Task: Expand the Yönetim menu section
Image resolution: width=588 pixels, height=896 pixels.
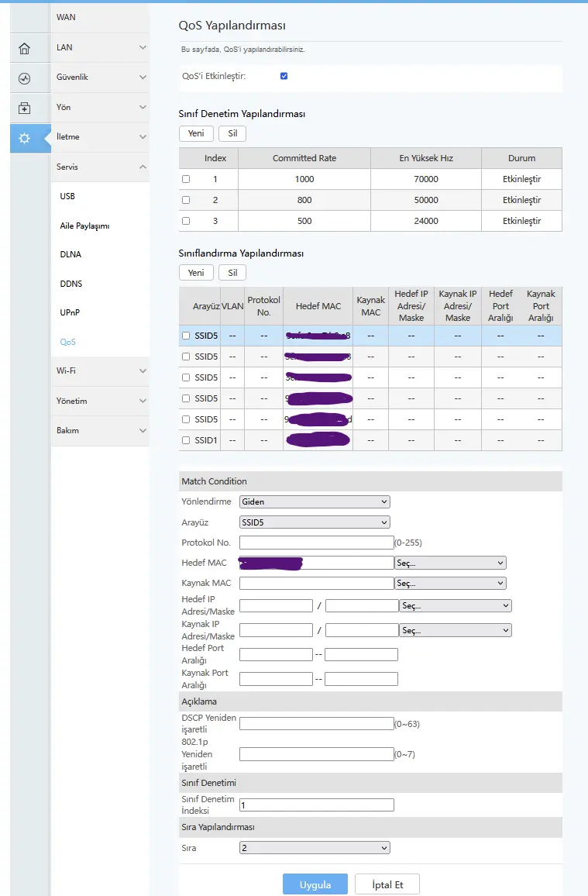Action: 100,401
